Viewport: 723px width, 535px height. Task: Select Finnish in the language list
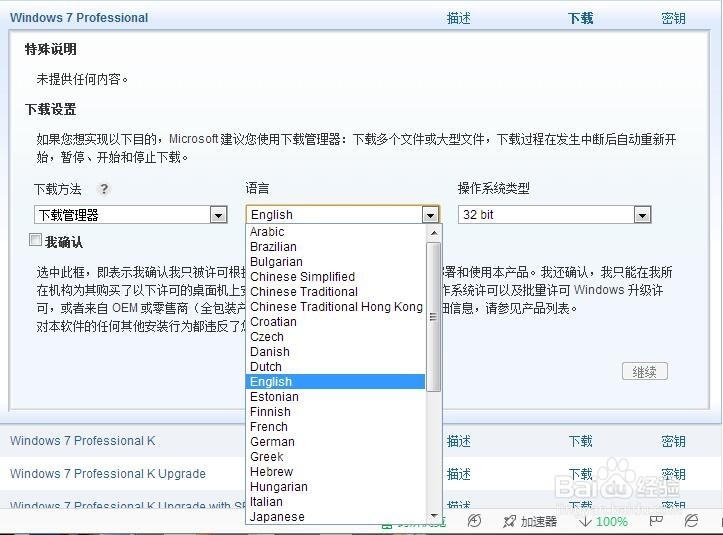click(335, 411)
